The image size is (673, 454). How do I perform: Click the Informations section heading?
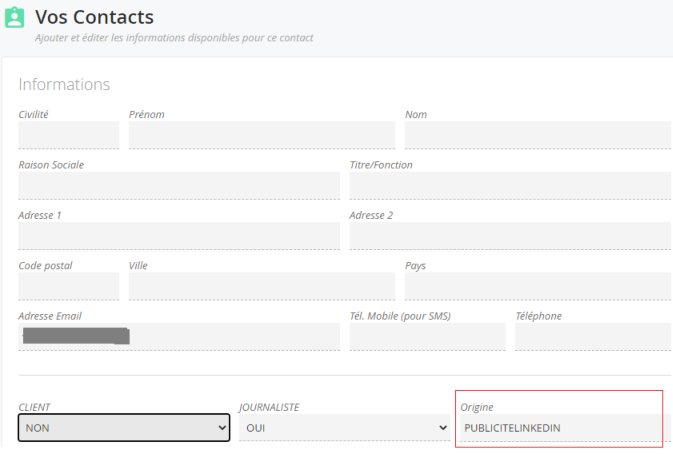click(64, 84)
